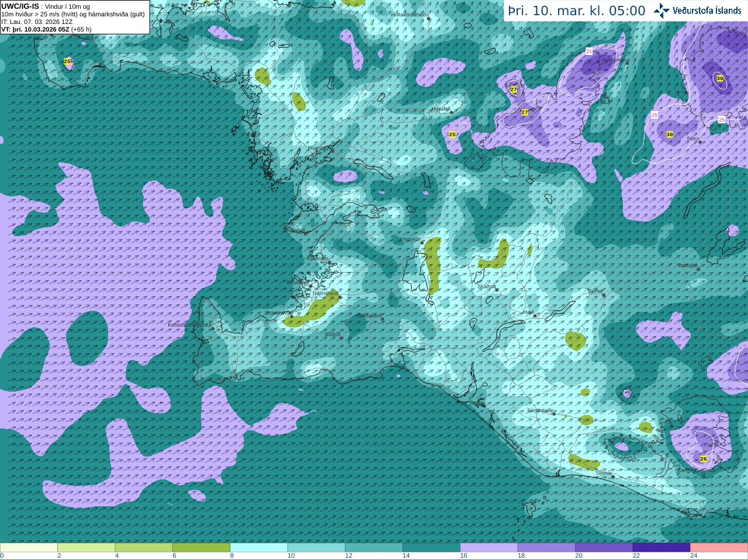This screenshot has height=560, width=748.
Task: Click the 'Skálholt' station label
Action: pyautogui.click(x=487, y=286)
